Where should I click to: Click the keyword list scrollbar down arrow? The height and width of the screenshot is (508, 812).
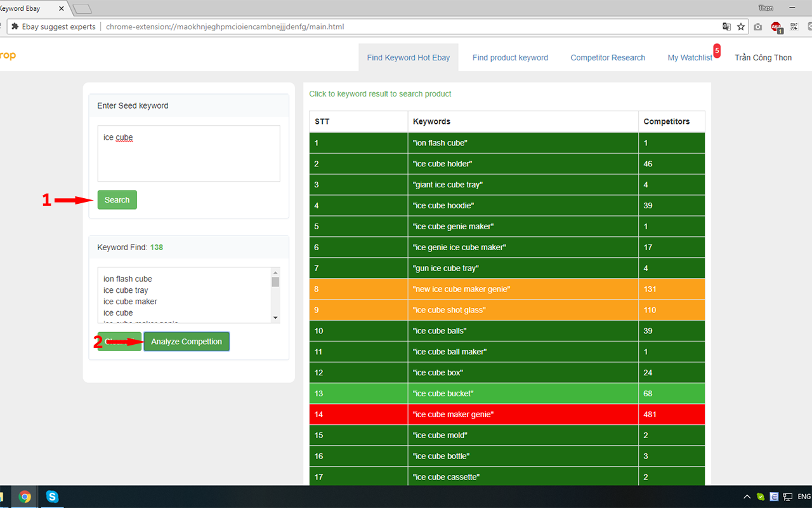pyautogui.click(x=275, y=317)
